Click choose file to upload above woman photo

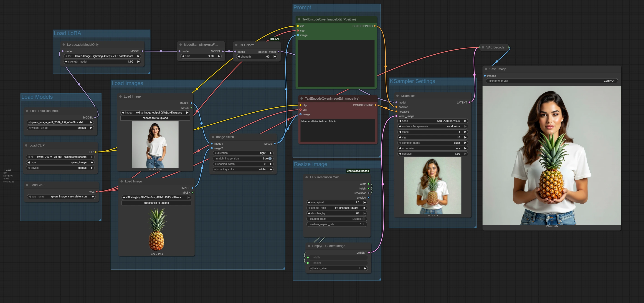155,118
